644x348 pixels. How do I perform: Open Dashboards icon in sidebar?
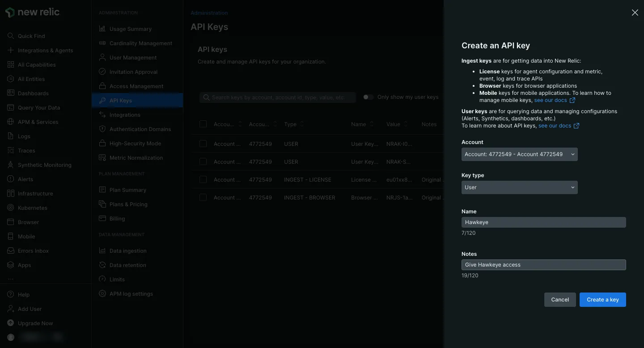coord(11,93)
